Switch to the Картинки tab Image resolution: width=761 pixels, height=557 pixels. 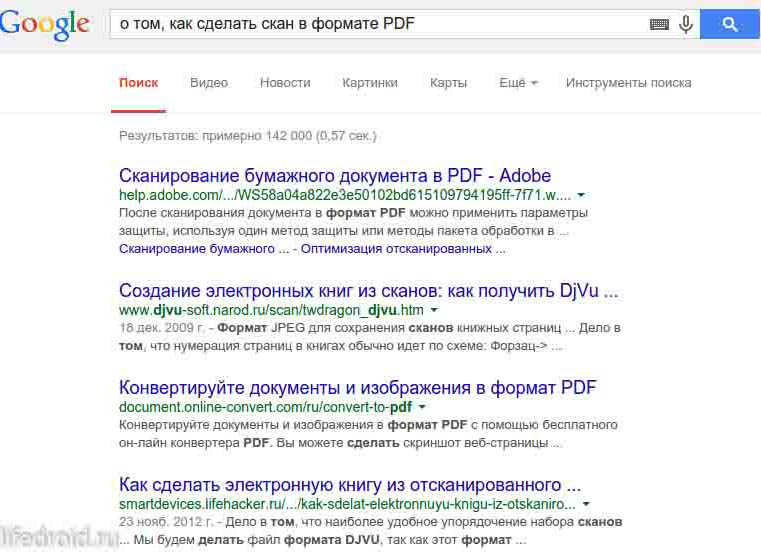370,83
